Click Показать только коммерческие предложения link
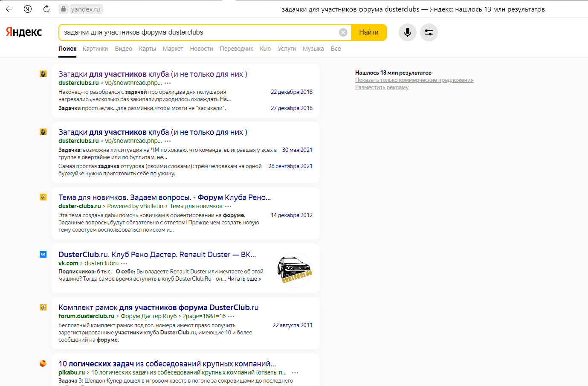Viewport: 588px width, 386px height. [x=414, y=80]
